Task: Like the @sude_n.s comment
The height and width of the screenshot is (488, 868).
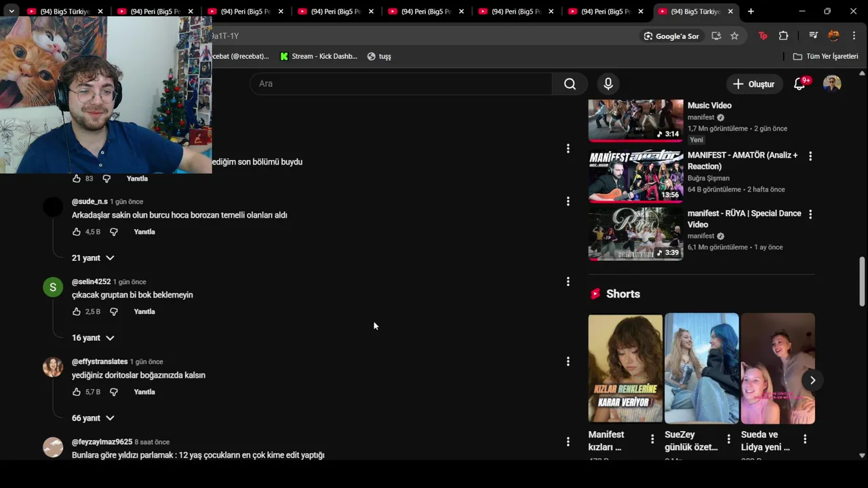Action: pos(77,232)
